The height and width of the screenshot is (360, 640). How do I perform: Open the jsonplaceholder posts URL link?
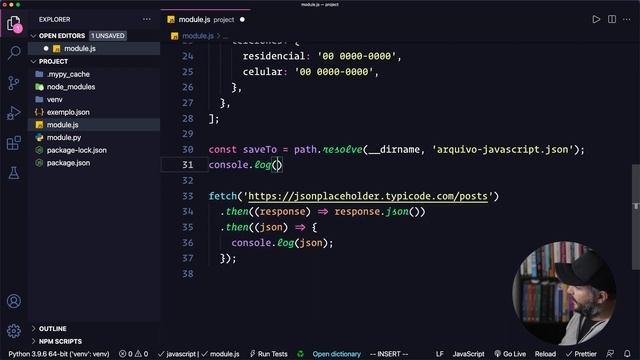tap(368, 196)
